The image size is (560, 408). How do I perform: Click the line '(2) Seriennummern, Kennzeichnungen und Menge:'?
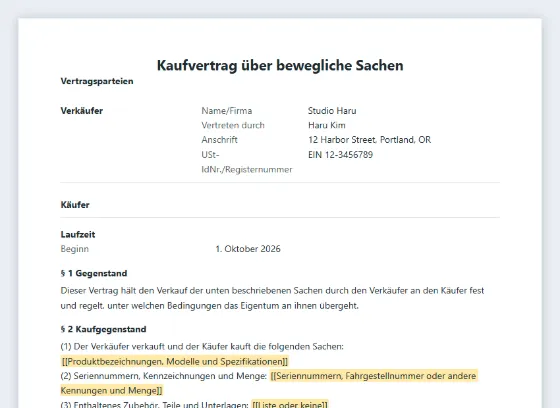164,376
